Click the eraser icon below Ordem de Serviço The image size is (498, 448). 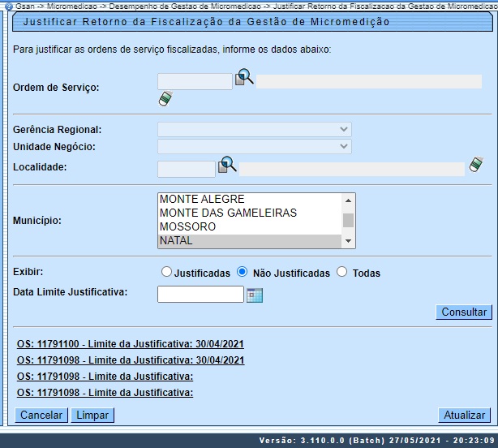(165, 99)
